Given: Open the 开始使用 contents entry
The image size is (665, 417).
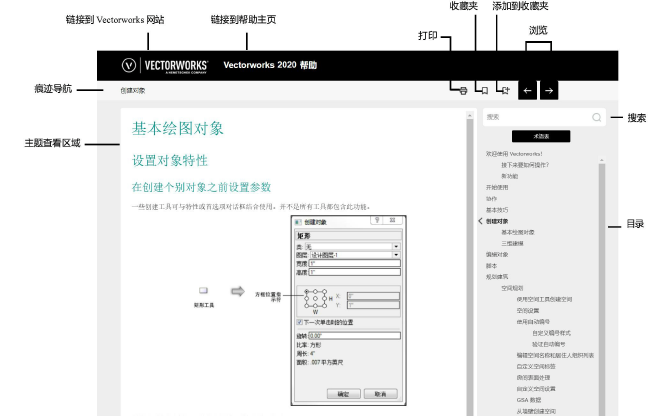Looking at the screenshot, I should (497, 187).
